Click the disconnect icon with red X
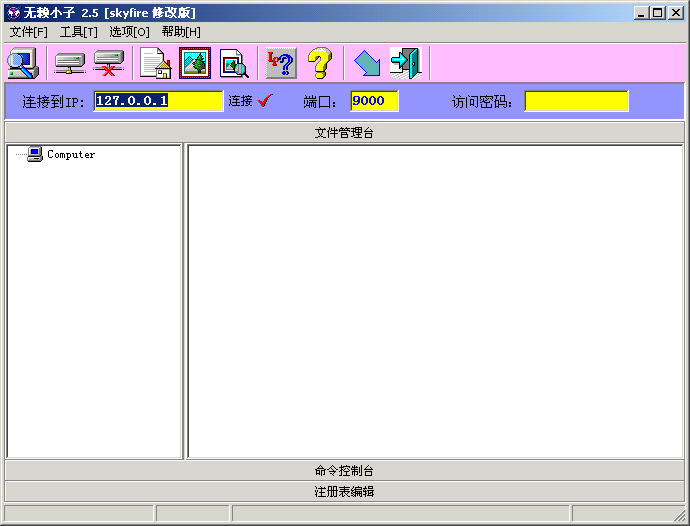This screenshot has width=690, height=526. pos(108,63)
